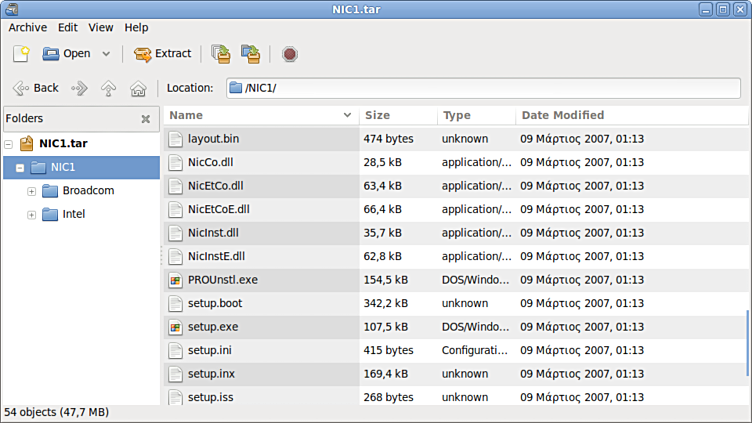The width and height of the screenshot is (752, 423).
Task: Open the Archive menu
Action: (27, 28)
